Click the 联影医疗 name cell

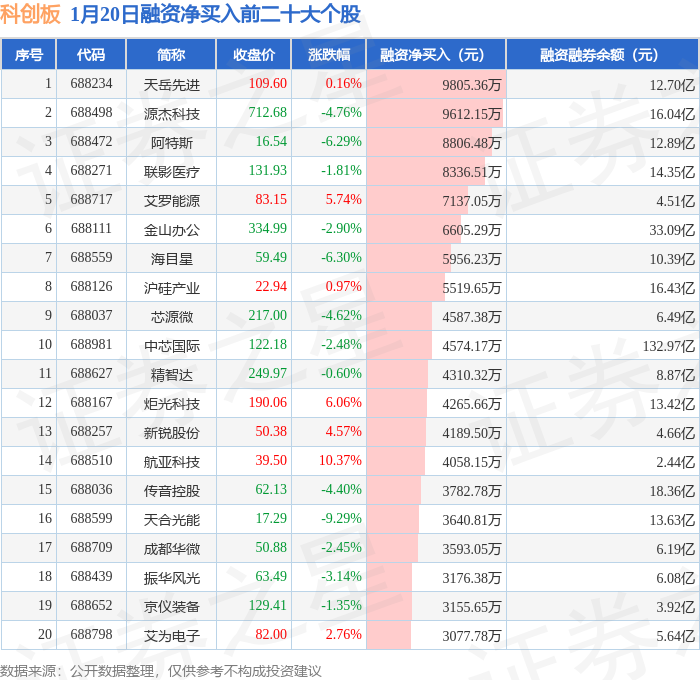(x=171, y=171)
